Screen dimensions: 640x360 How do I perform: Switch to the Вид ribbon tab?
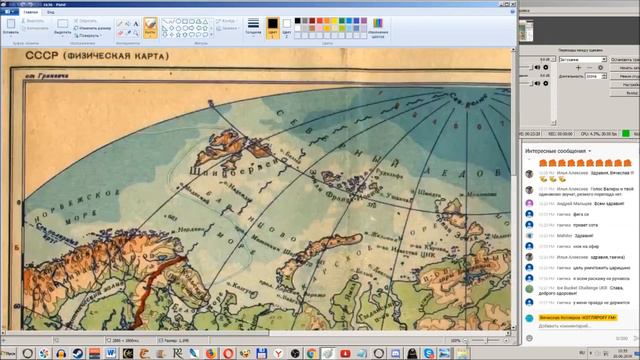click(51, 12)
